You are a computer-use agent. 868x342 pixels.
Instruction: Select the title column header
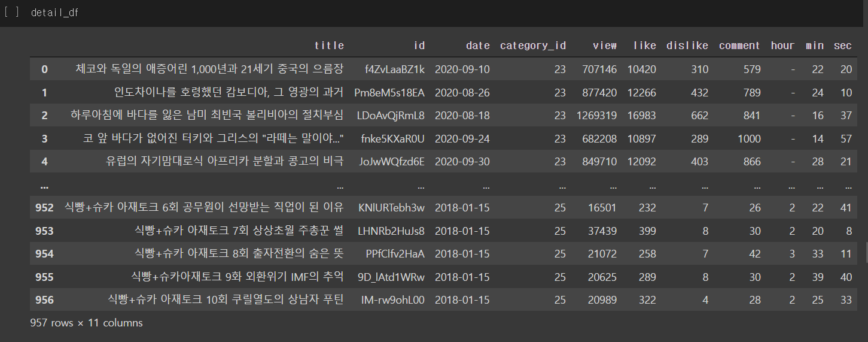[x=330, y=46]
